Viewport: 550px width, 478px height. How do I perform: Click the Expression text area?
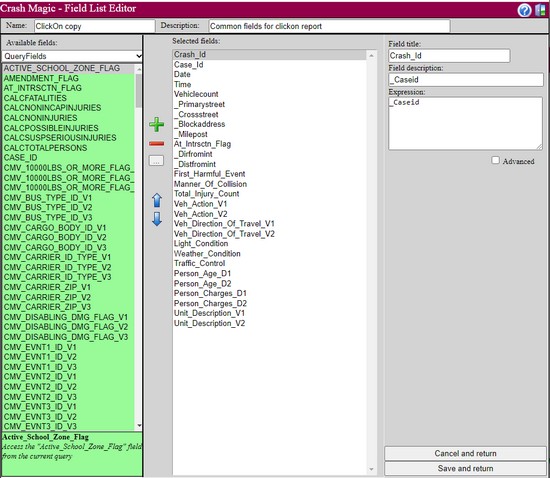tap(465, 123)
